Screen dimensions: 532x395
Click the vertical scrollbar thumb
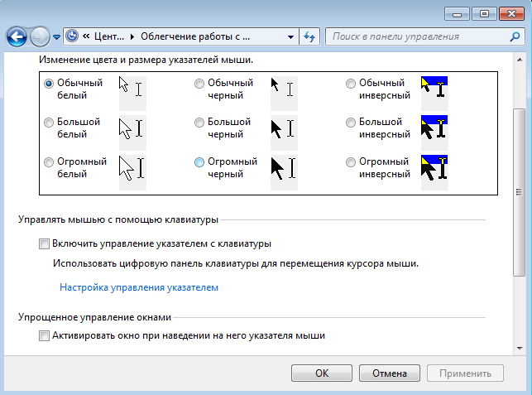pyautogui.click(x=519, y=192)
